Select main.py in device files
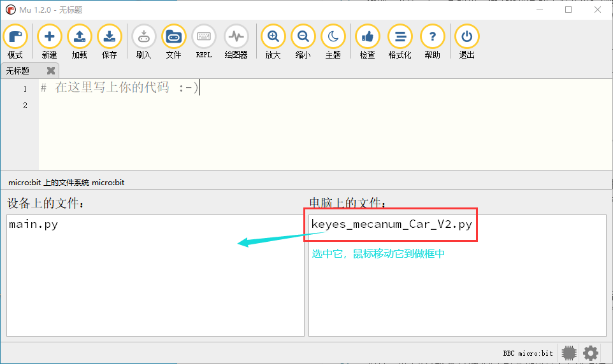613x364 pixels. tap(34, 224)
